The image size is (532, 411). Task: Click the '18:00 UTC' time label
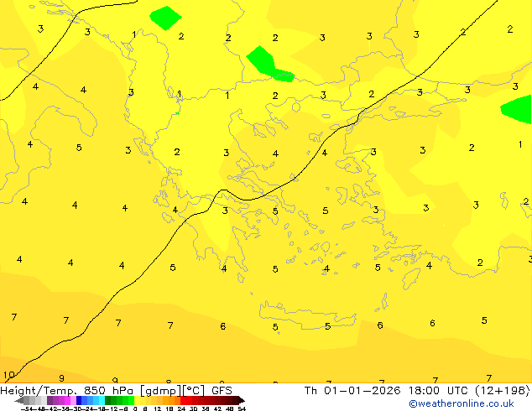(441, 391)
